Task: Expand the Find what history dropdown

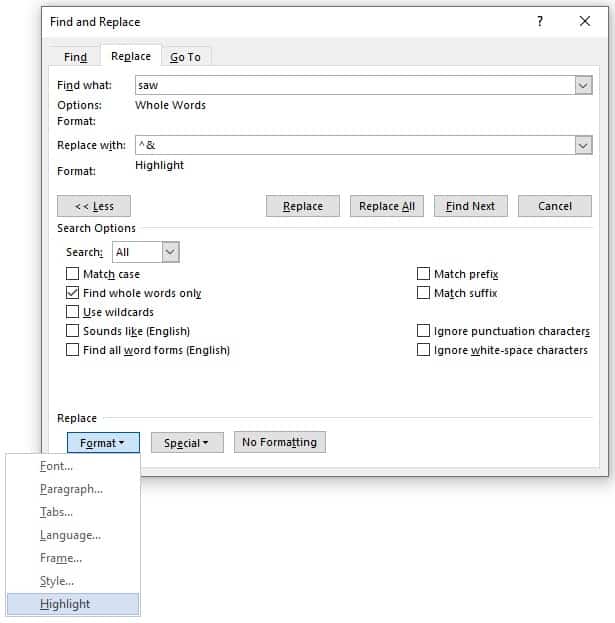Action: tap(583, 85)
